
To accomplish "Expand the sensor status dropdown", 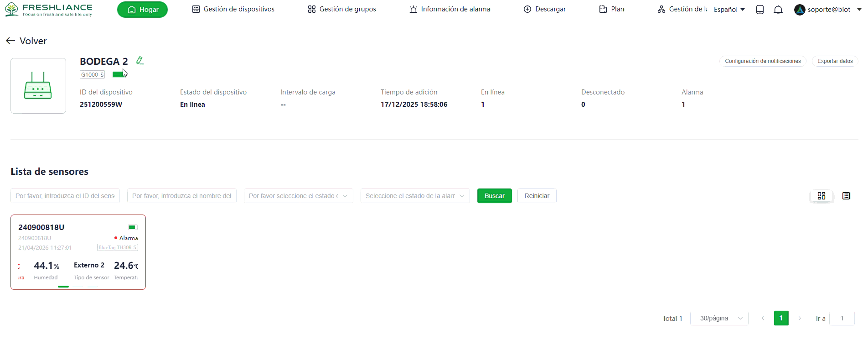I will (x=298, y=196).
